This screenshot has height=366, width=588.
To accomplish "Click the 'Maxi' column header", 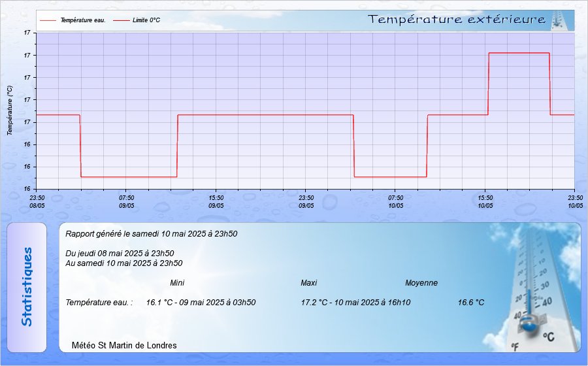I will coord(308,283).
